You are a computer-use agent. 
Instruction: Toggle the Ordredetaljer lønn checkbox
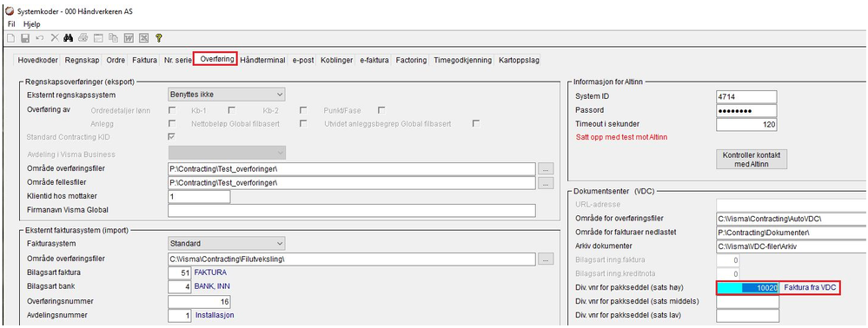[172, 110]
